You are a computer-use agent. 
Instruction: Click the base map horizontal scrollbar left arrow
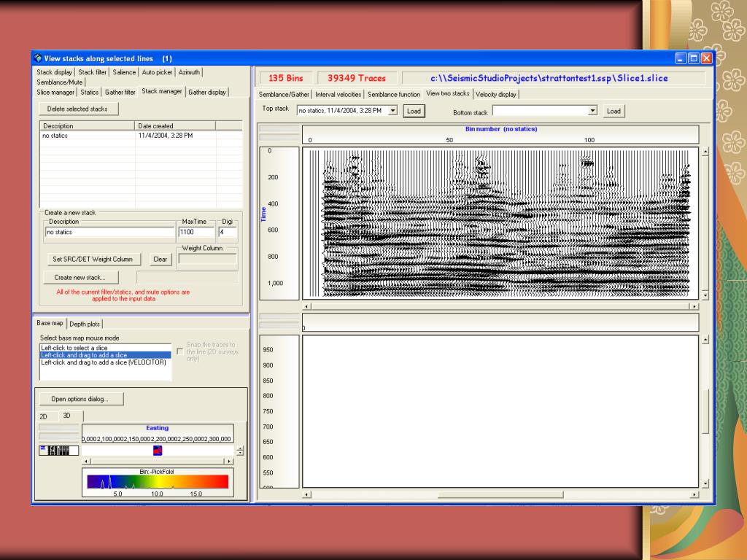pyautogui.click(x=87, y=461)
